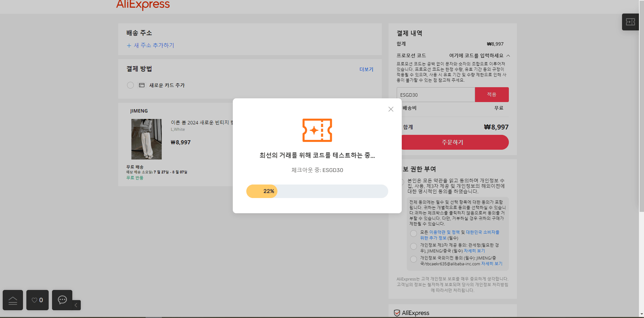Open the chat bubble icon
Image resolution: width=644 pixels, height=318 pixels.
click(x=62, y=300)
